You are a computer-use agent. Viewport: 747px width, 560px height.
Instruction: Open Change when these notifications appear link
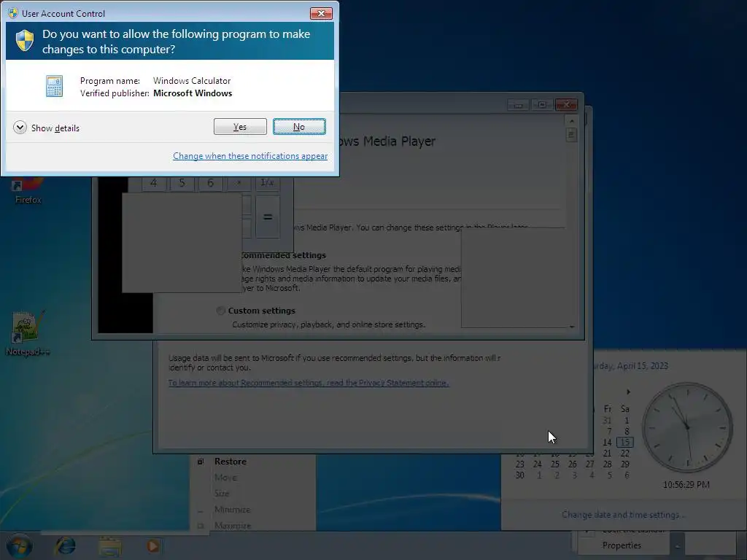click(250, 156)
